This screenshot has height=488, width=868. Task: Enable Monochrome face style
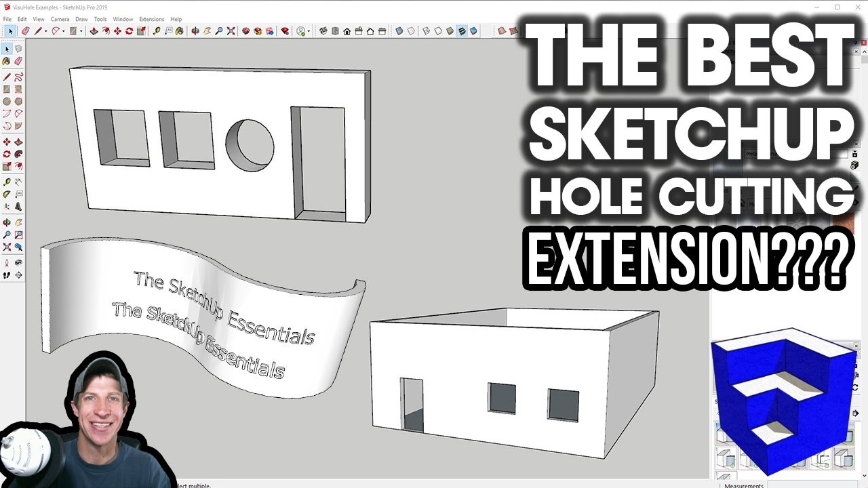(473, 30)
